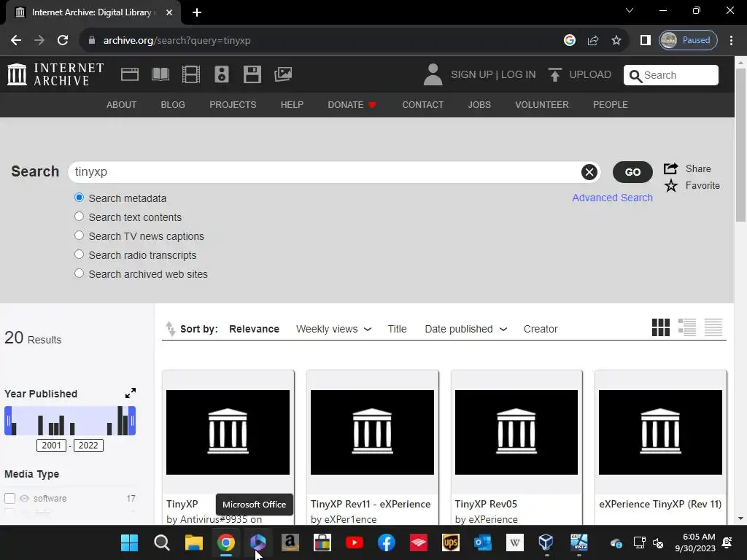Select Search text contents option
The width and height of the screenshot is (747, 560).
(79, 217)
